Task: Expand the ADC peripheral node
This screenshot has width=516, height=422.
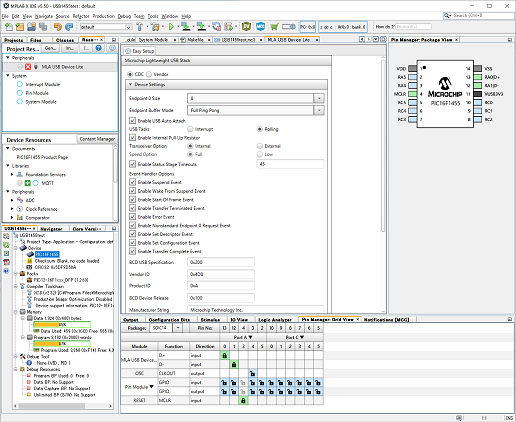Action: (12, 200)
